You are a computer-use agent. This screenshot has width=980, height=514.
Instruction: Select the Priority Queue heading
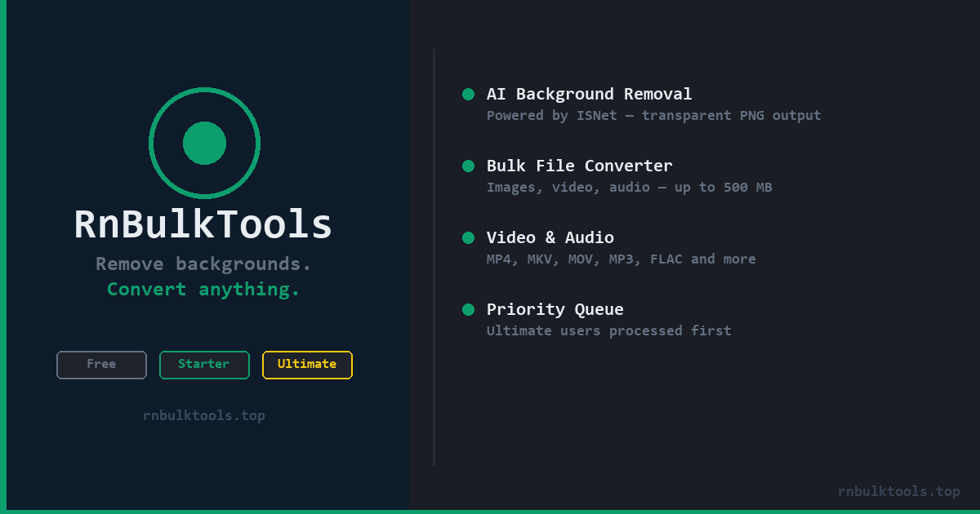pos(555,309)
